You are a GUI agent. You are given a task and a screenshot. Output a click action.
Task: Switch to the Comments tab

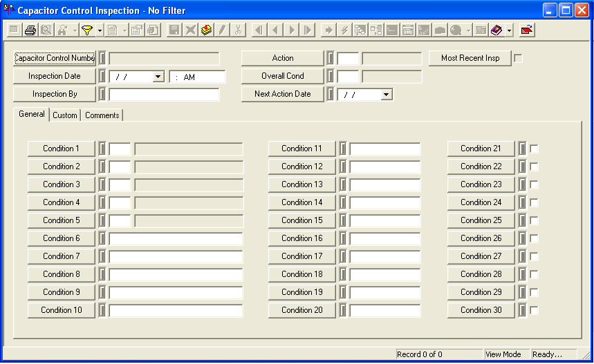(102, 115)
